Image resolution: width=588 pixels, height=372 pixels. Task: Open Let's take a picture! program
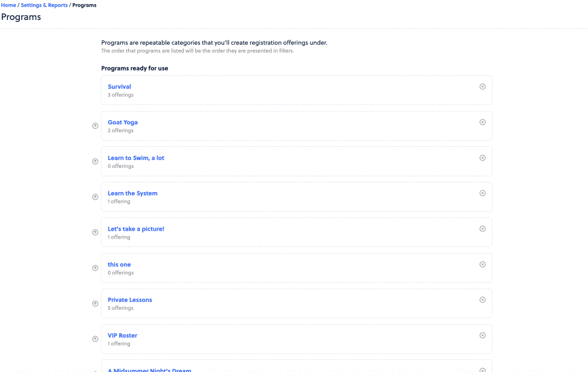point(136,229)
